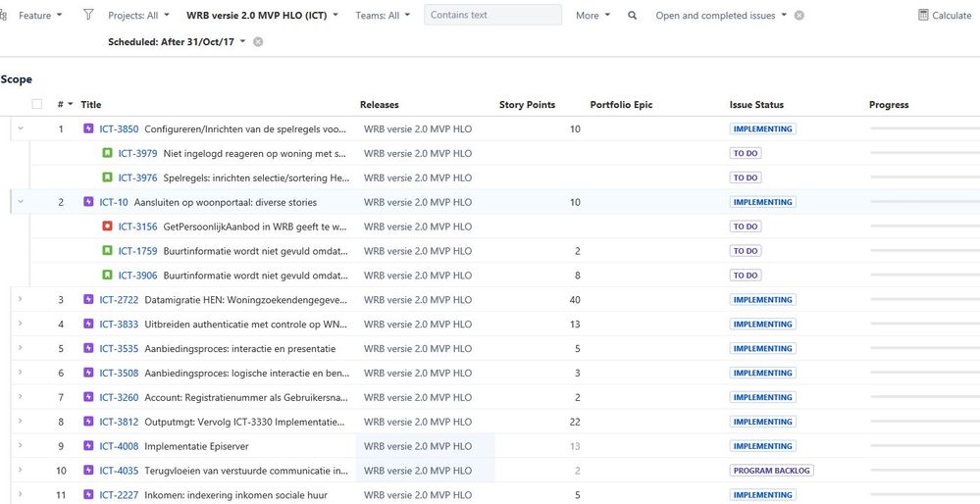
Task: Collapse row 1 ICT-3850
Action: click(x=20, y=128)
